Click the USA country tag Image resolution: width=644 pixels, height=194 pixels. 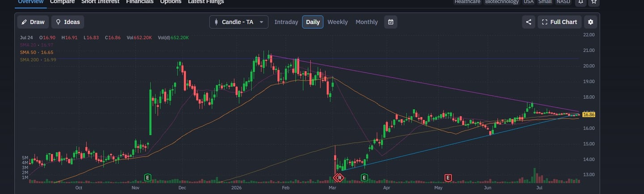point(529,2)
